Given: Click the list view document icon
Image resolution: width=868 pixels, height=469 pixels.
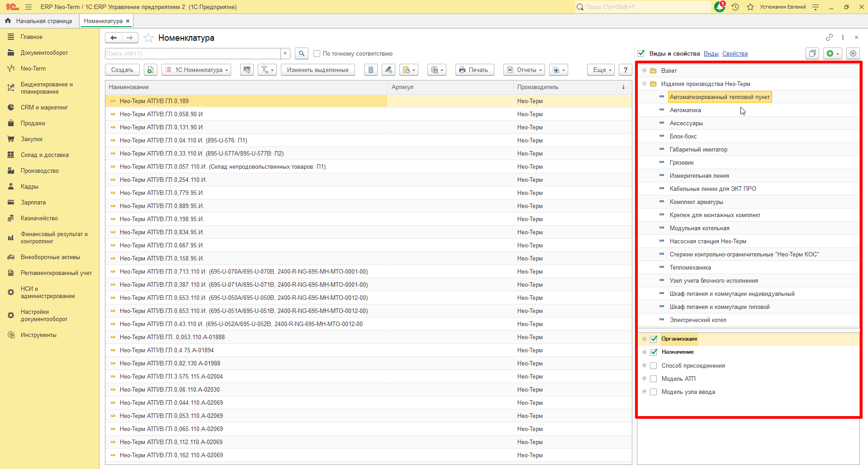Looking at the screenshot, I should coord(371,70).
